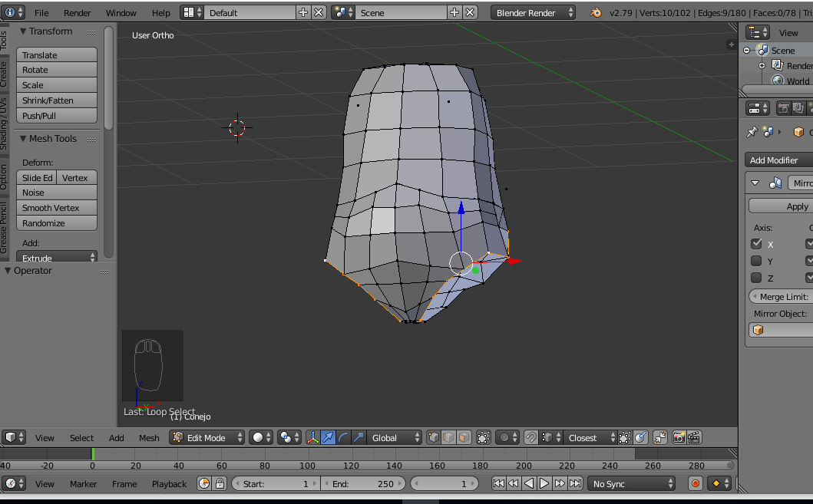Click the Translate button
This screenshot has width=813, height=504.
(57, 55)
